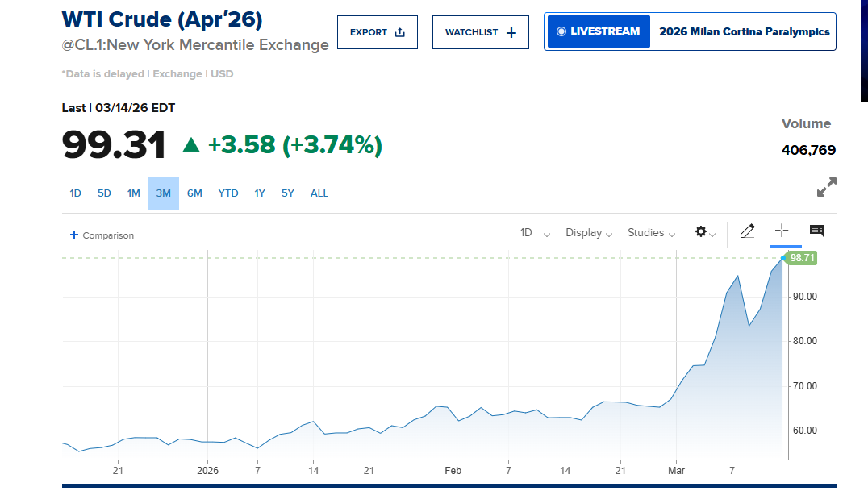The width and height of the screenshot is (868, 491).
Task: Select the 1M time range
Action: [133, 193]
